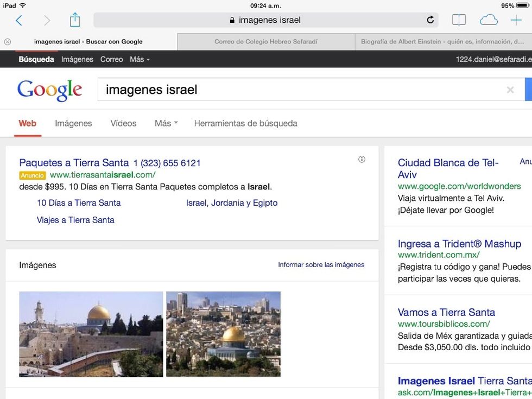Reload the page with the refresh icon

point(430,20)
